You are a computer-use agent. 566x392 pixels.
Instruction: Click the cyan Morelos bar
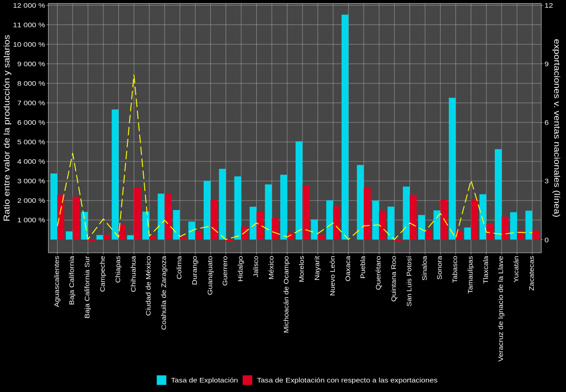click(299, 190)
